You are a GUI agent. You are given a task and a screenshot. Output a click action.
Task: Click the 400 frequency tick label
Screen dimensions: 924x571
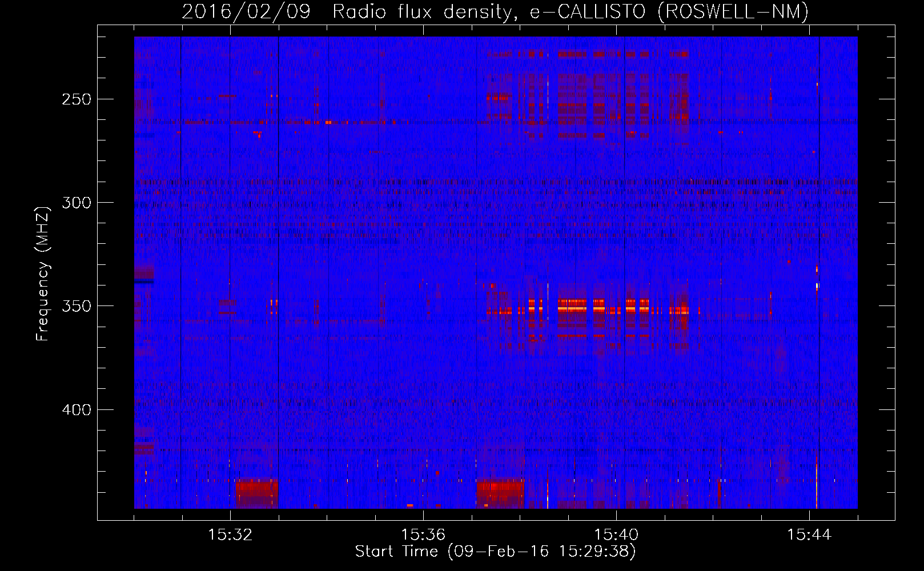(76, 410)
